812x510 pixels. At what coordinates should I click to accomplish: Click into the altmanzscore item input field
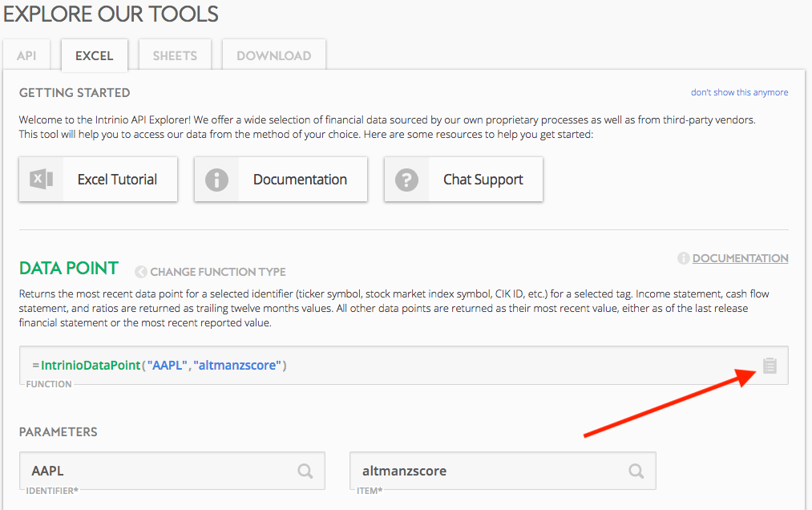[x=503, y=471]
